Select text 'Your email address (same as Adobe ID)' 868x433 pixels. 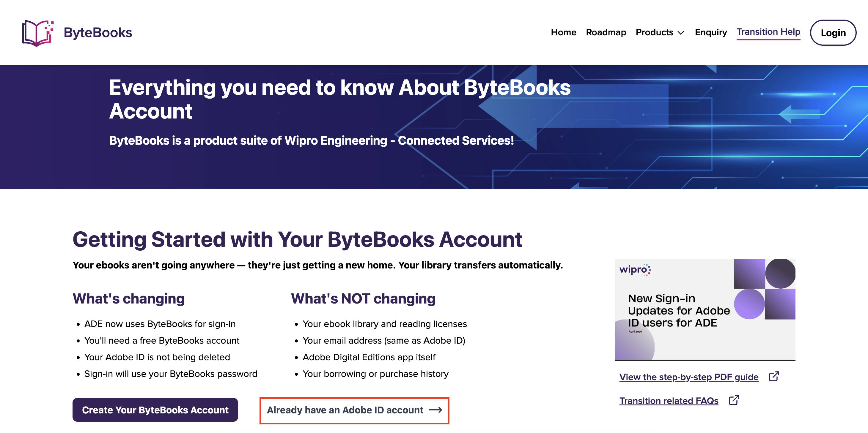pyautogui.click(x=384, y=341)
